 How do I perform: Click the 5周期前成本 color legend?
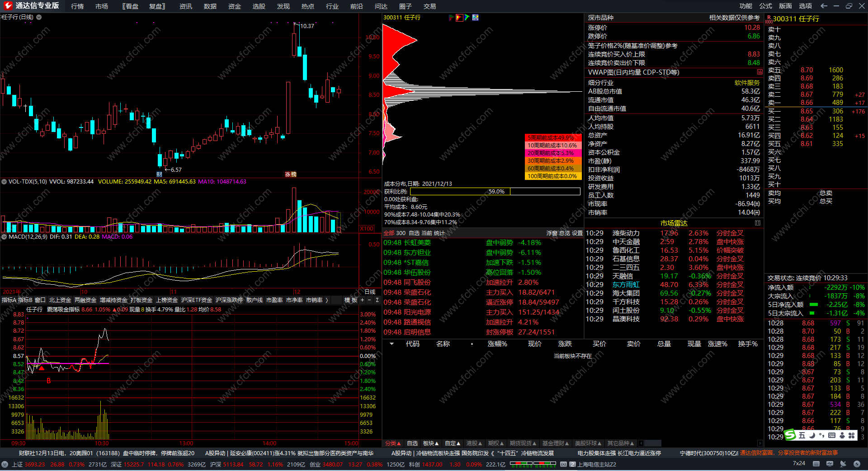(552, 137)
